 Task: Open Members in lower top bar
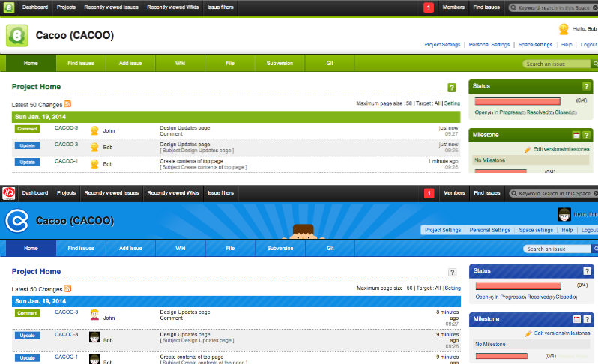coord(454,193)
